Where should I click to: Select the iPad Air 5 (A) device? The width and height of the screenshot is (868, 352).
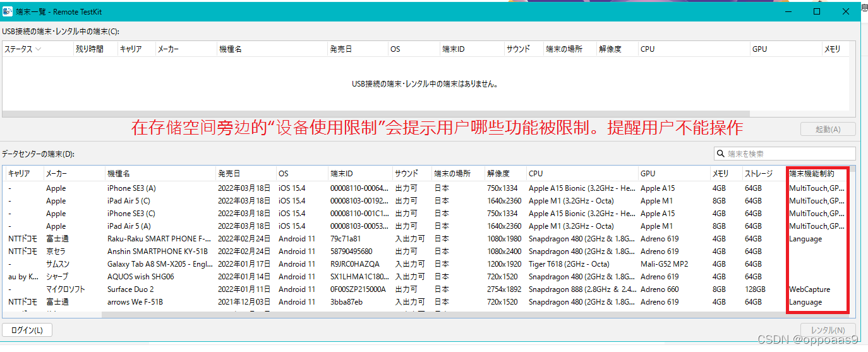tap(426, 226)
